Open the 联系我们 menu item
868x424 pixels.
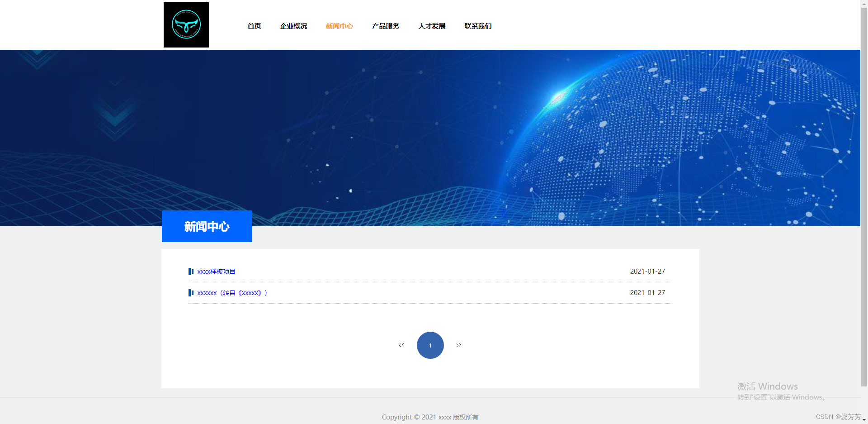(478, 26)
